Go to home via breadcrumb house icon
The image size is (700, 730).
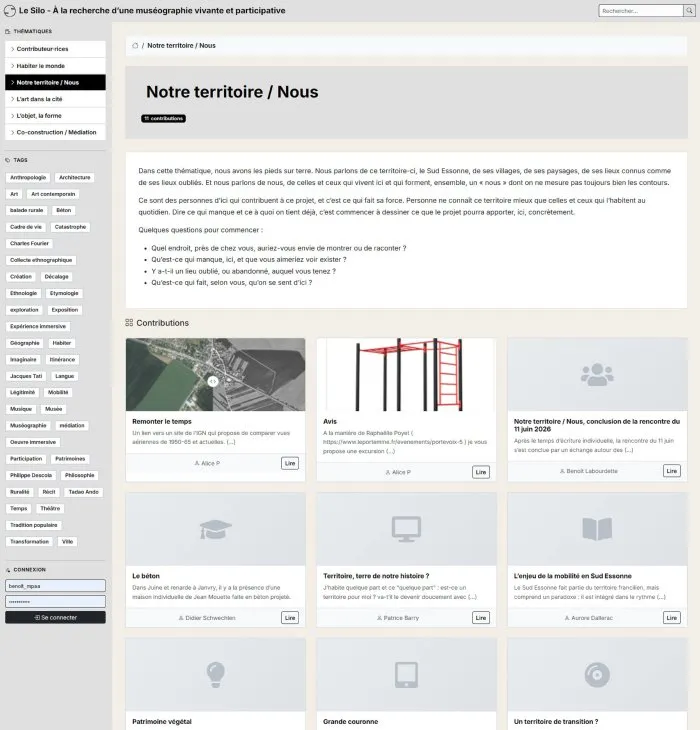click(135, 46)
